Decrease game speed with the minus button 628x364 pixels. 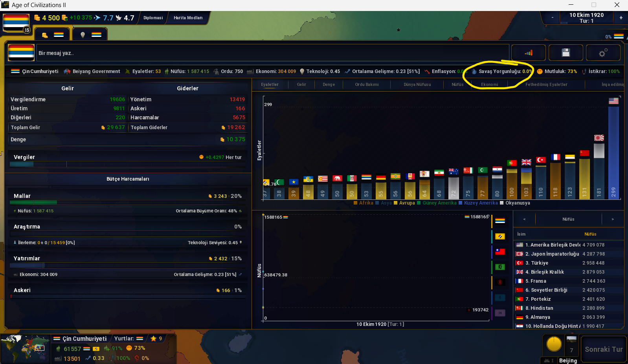pos(553,18)
